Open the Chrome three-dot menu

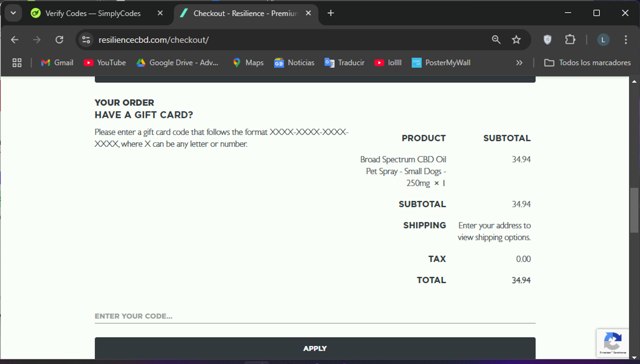(625, 40)
